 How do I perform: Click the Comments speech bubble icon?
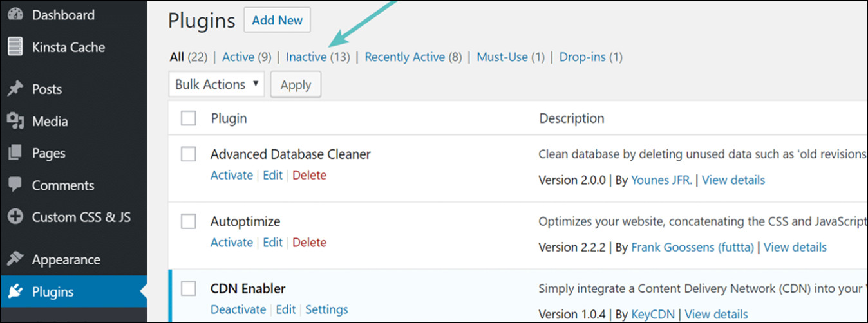pos(15,185)
